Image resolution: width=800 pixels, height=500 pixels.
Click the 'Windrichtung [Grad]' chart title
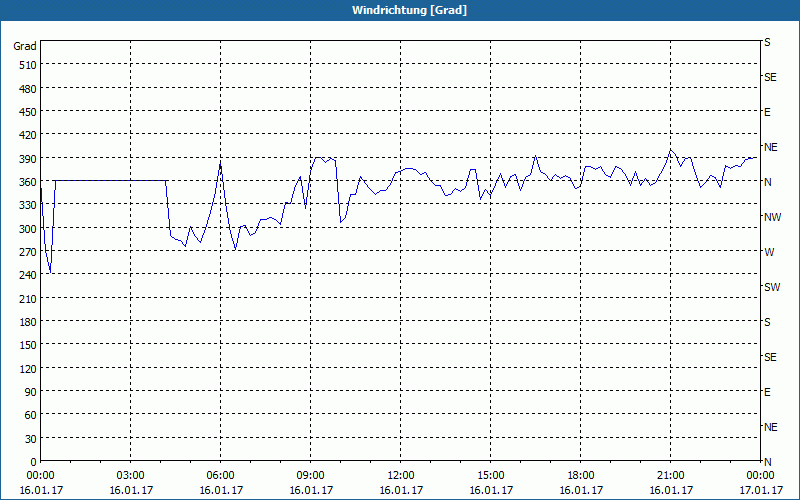[409, 10]
